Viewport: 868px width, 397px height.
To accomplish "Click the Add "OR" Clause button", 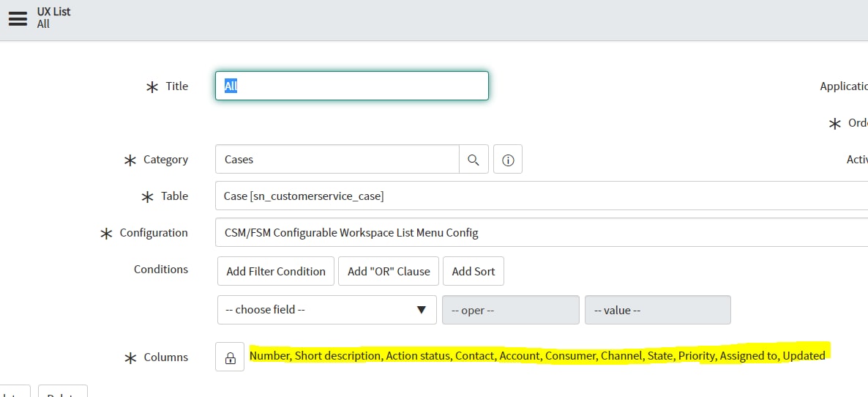I will pyautogui.click(x=389, y=271).
